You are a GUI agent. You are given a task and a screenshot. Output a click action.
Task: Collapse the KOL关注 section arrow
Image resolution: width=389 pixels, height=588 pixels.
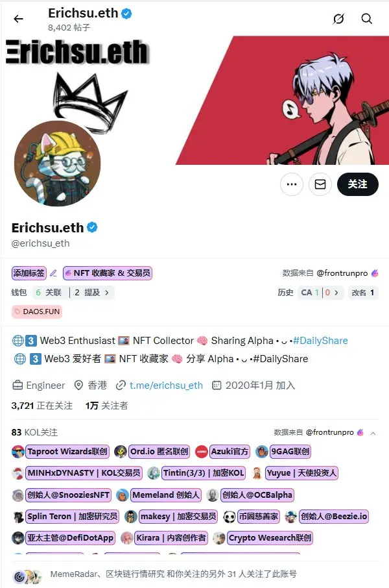click(373, 433)
